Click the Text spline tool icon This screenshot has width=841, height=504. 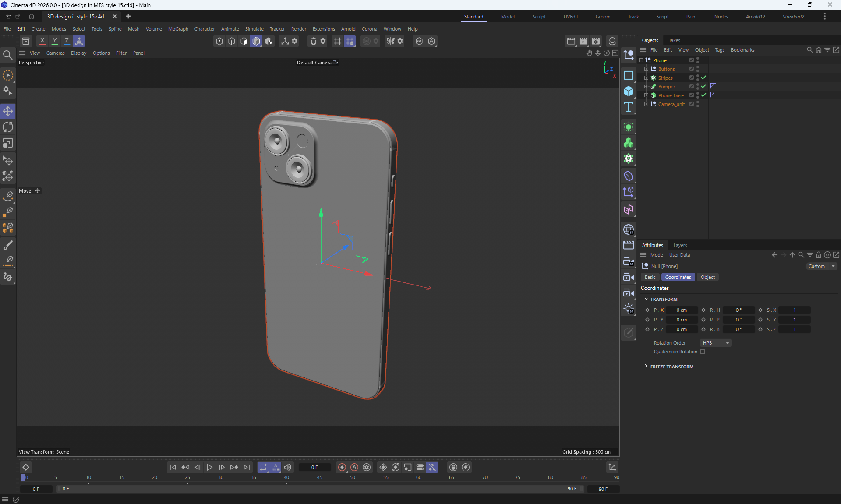pyautogui.click(x=629, y=107)
